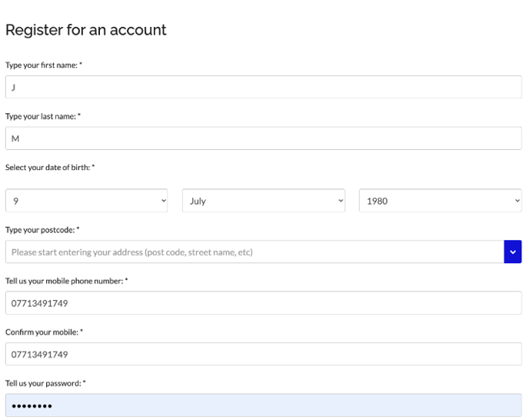
Task: Click the 'Type your postcode' label
Action: [x=42, y=230]
